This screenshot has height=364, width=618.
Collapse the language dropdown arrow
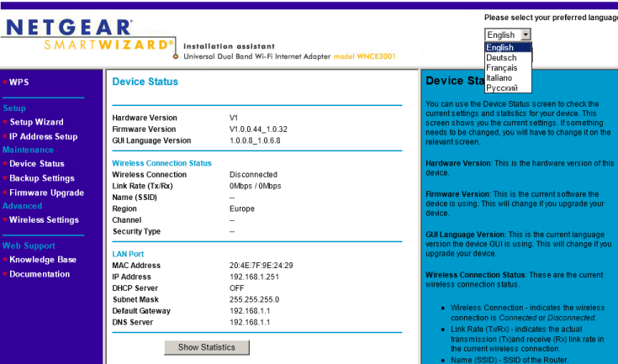pyautogui.click(x=526, y=34)
